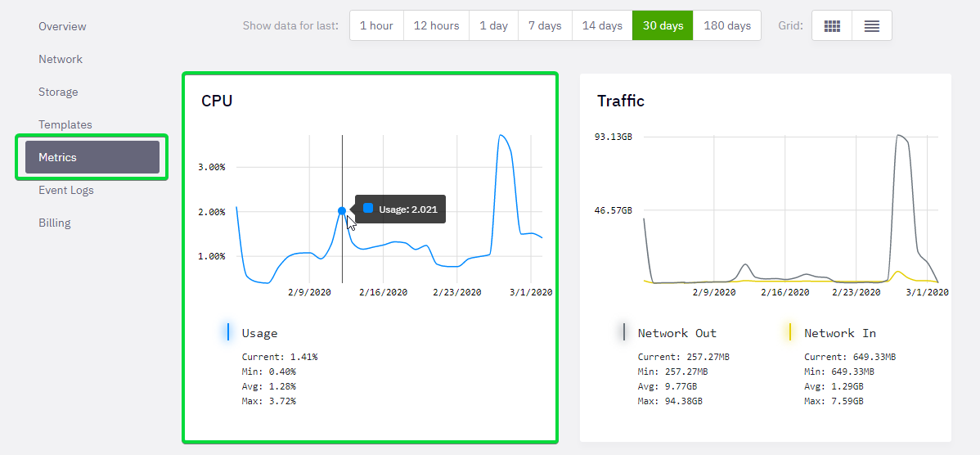Click the 46.57GB axis label
Screen dimensions: 980x455
(614, 210)
